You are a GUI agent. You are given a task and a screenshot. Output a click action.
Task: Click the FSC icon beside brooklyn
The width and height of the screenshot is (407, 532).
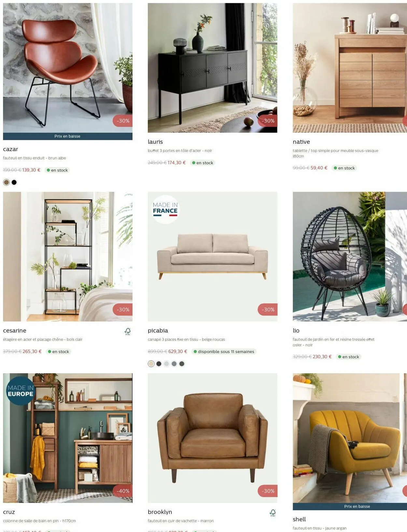(273, 513)
